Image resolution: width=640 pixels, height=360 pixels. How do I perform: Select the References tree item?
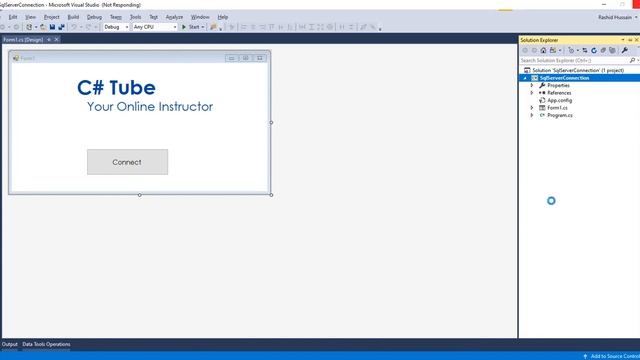(559, 93)
